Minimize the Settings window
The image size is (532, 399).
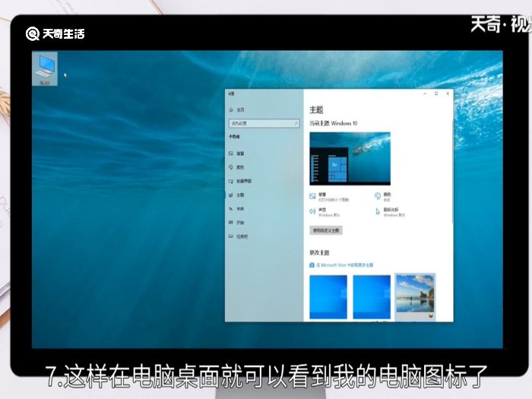tap(425, 93)
